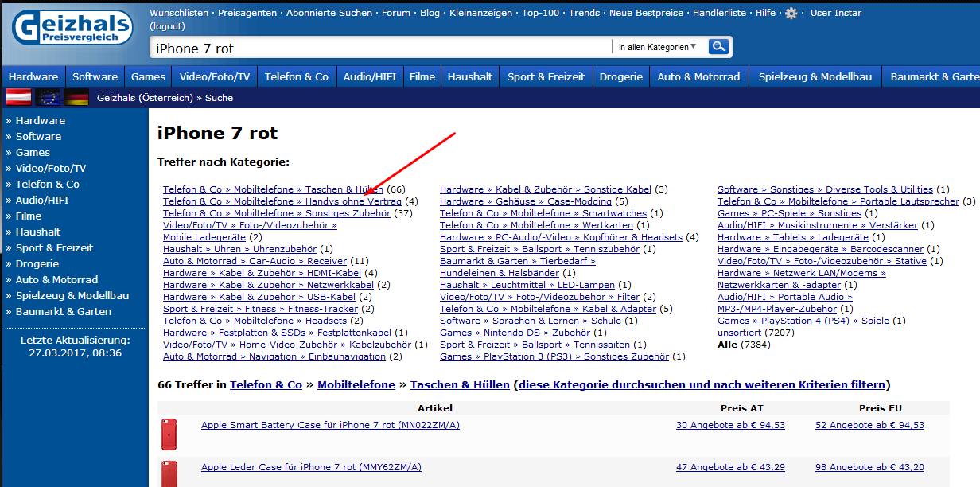
Task: Open Preisagenten link in header
Action: 247,13
